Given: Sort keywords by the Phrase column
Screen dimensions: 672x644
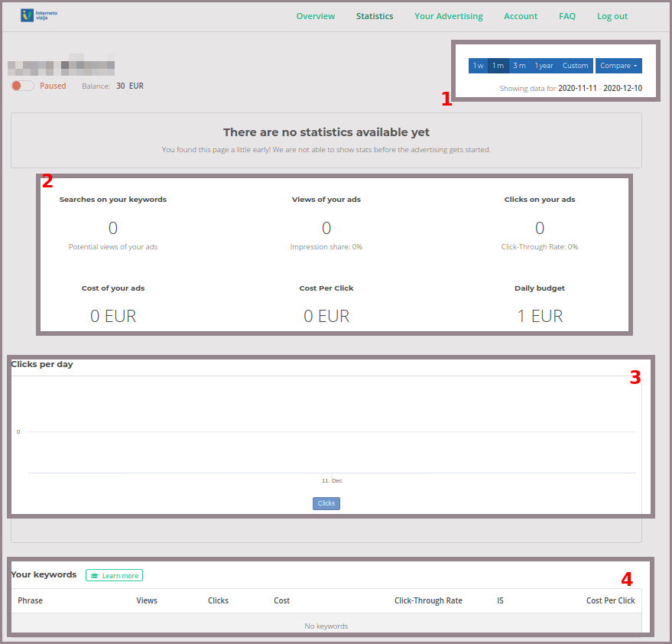Looking at the screenshot, I should click(x=31, y=600).
